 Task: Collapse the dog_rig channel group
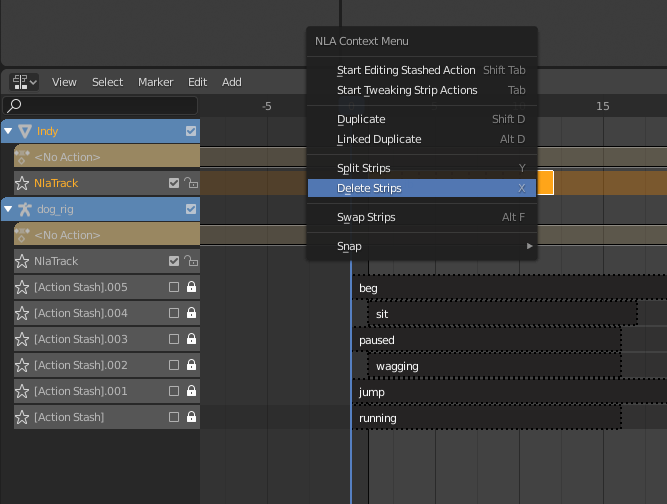(x=8, y=209)
